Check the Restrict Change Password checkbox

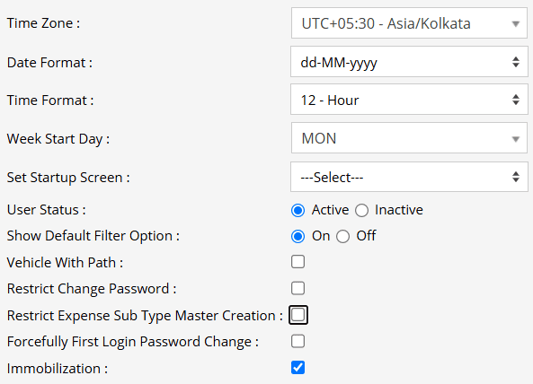coord(298,288)
